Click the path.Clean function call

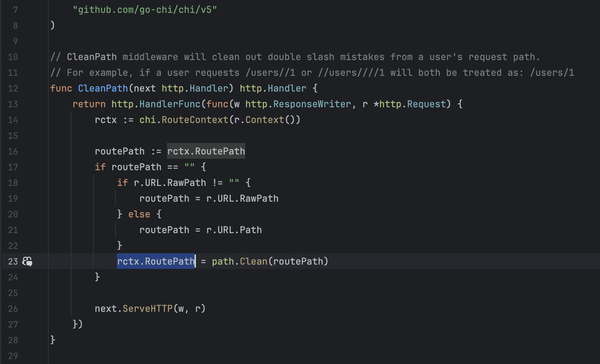click(x=240, y=261)
